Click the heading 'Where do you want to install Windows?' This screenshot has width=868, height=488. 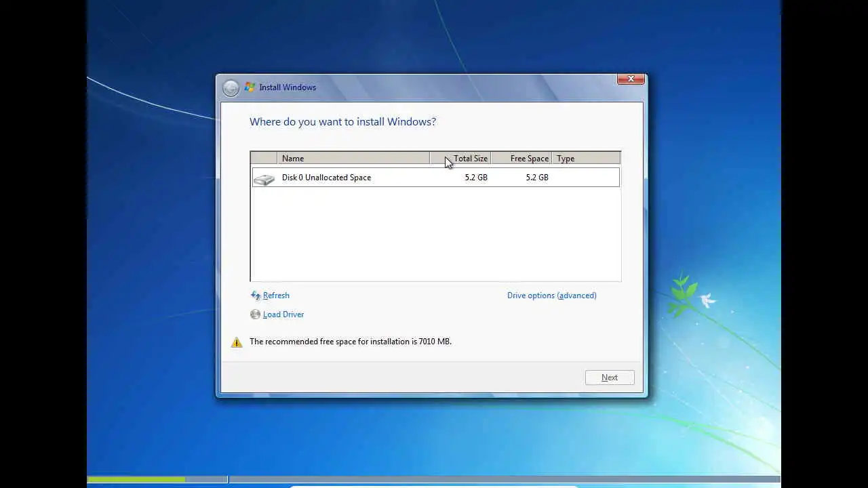point(342,122)
